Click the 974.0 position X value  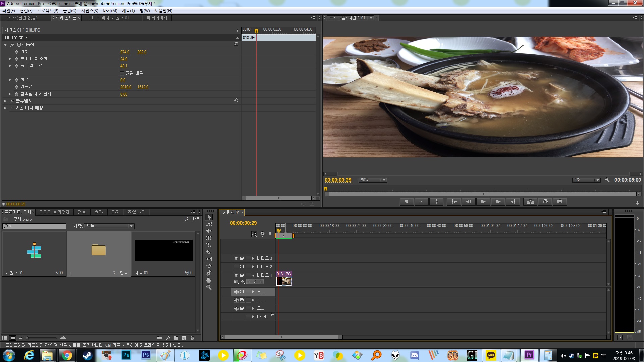point(125,52)
